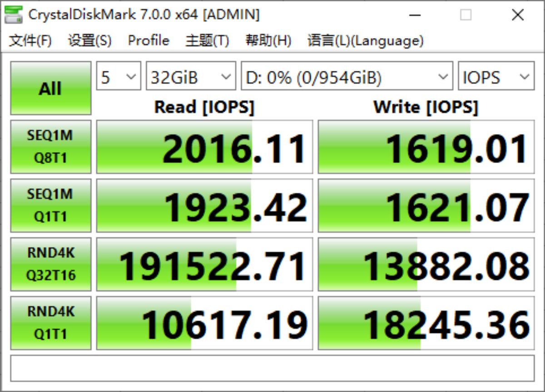The height and width of the screenshot is (392, 545).
Task: Start the SEQ1M Q8T1 test
Action: click(50, 147)
